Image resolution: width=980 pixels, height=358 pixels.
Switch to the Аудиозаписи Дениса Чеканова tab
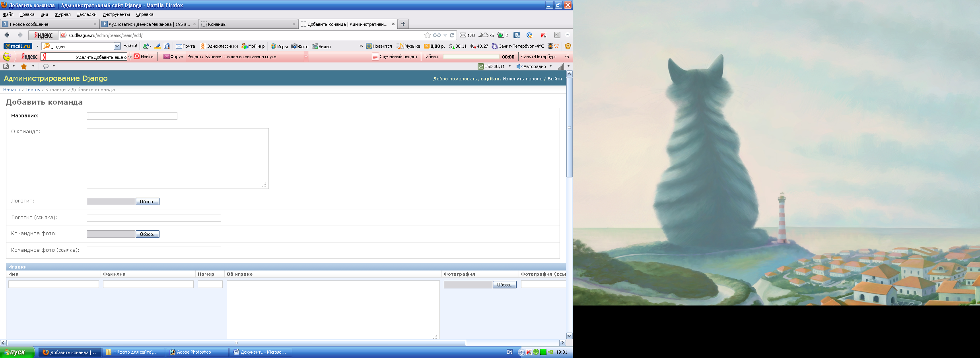pyautogui.click(x=149, y=24)
